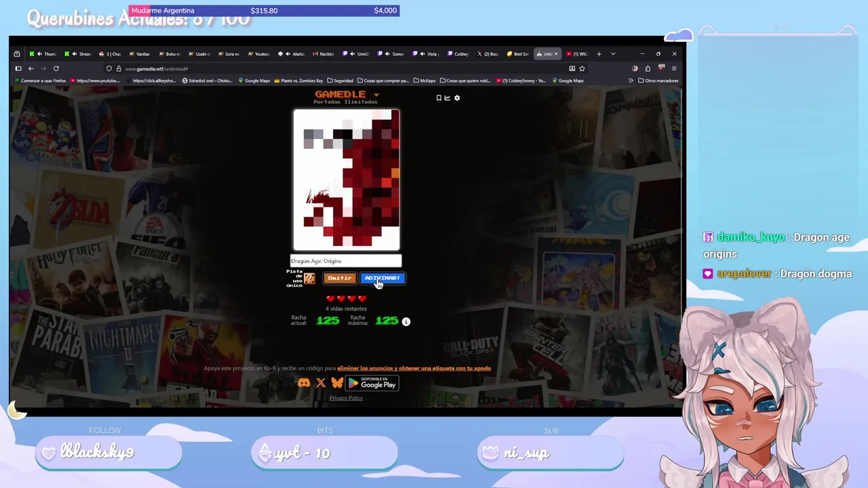Open the Google Maps bookmark after Estradiol

point(254,81)
